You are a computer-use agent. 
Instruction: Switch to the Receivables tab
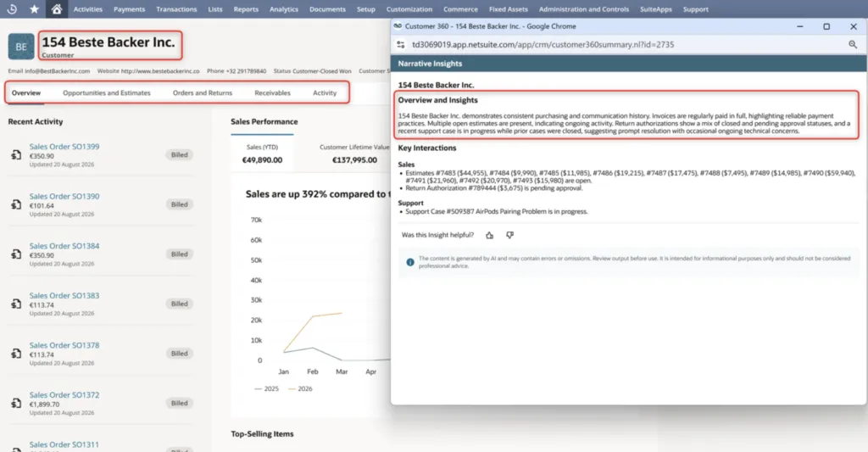pos(272,93)
